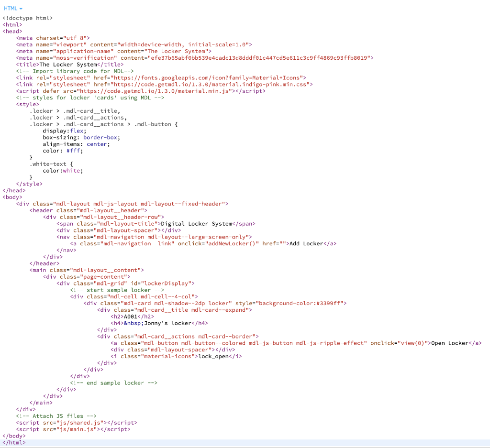This screenshot has height=448, width=490.
Task: Click the mdl-cell--4-col div line
Action: (134, 296)
